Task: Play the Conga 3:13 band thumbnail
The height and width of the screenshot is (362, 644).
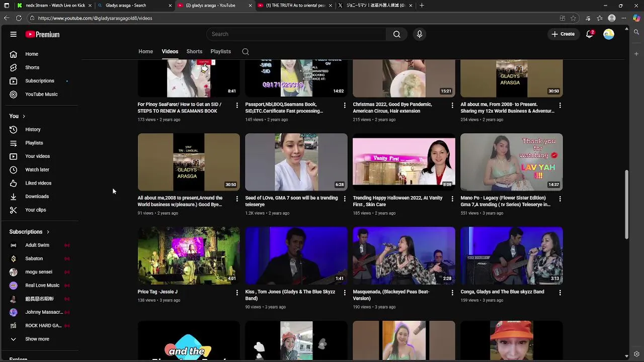Action: click(512, 255)
